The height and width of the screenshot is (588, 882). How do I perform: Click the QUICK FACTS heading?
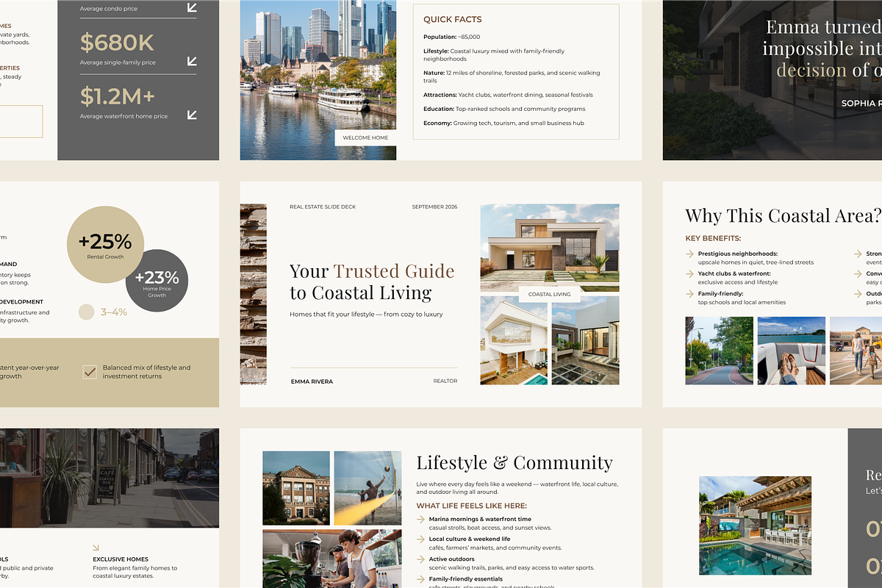453,19
